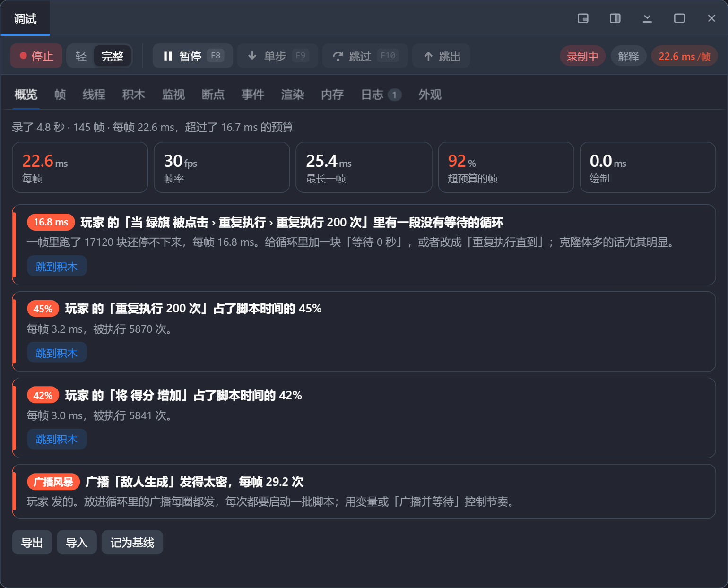Switch to the 帧 tab
This screenshot has width=728, height=588.
(x=60, y=95)
